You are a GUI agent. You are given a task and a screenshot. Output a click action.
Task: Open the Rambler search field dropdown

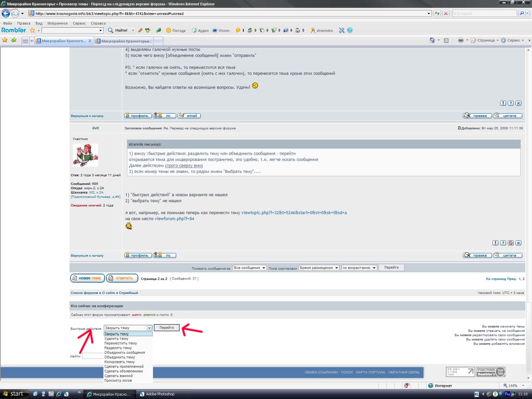coord(101,31)
